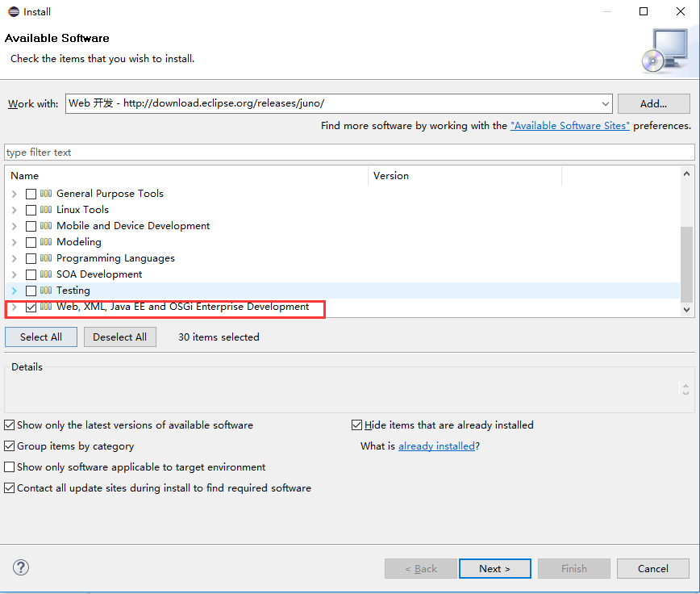Check the Programming Languages checkbox

[x=31, y=258]
